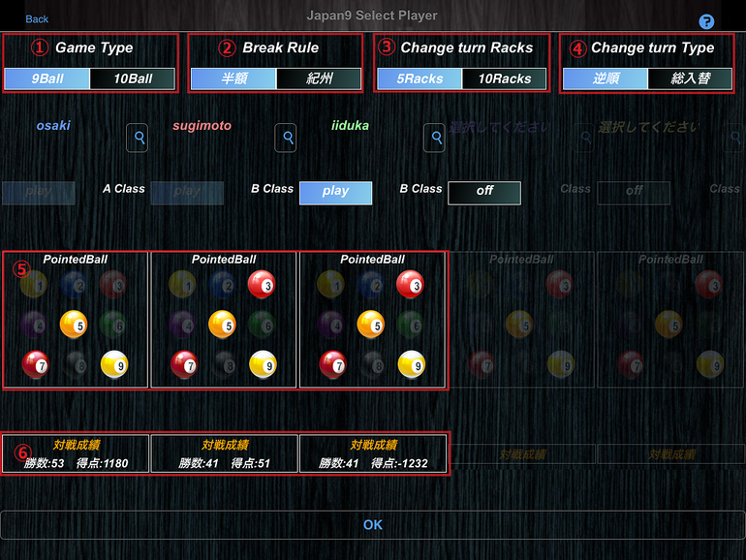Screen dimensions: 746x560
Task: Click the B Class label next to highlighted play
Action: tap(272, 189)
